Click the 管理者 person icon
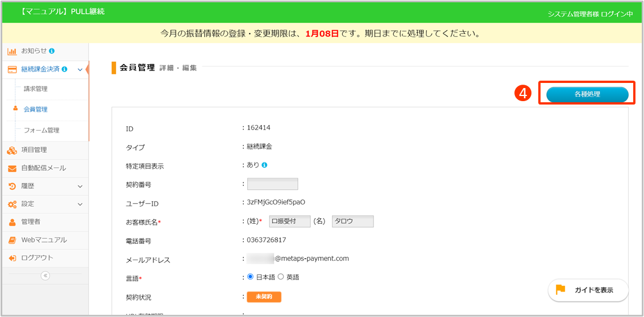The width and height of the screenshot is (644, 317). 12,222
